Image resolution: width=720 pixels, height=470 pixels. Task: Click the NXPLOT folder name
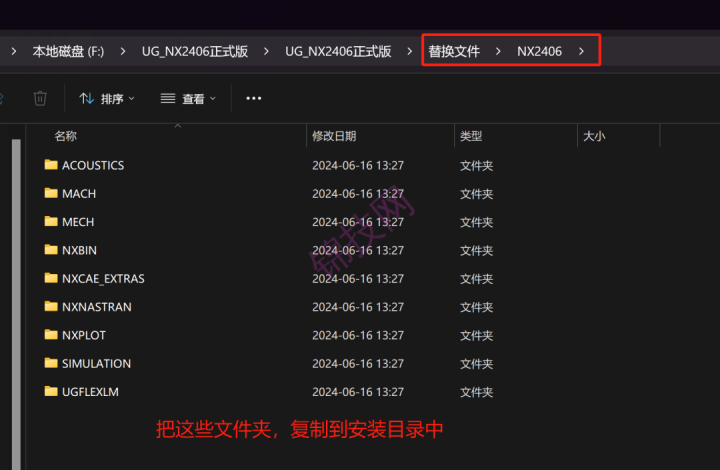pos(84,336)
